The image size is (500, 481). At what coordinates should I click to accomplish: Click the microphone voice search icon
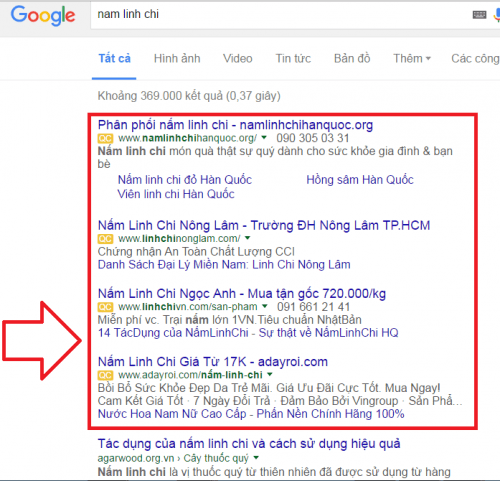tap(496, 15)
